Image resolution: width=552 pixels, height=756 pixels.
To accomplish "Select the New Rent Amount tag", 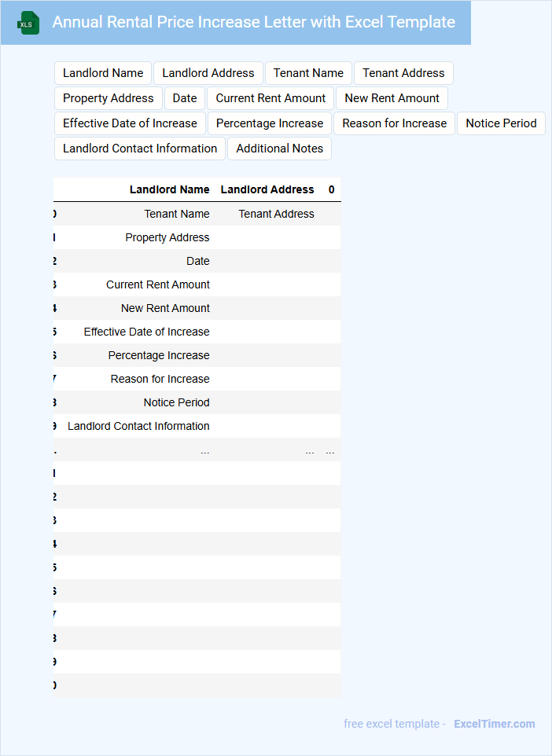I will [392, 98].
